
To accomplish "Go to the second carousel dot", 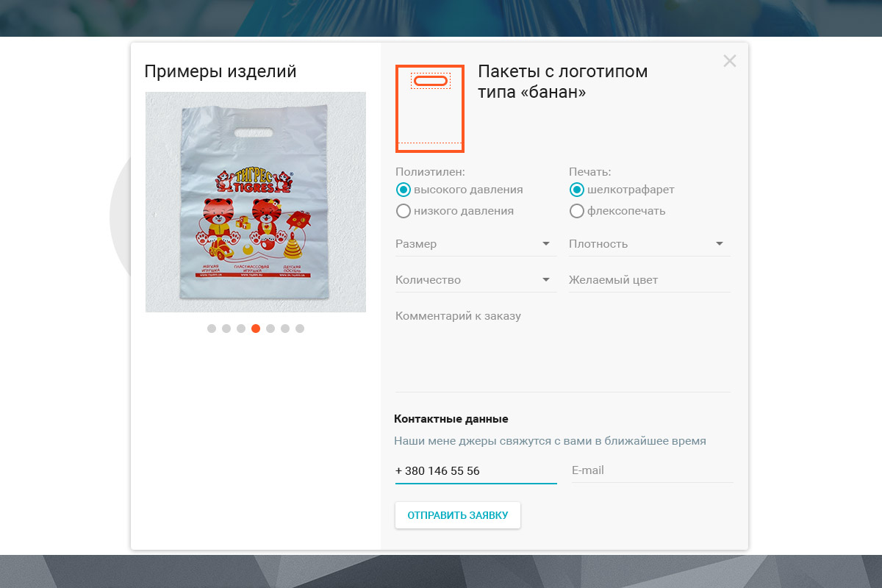I will pos(226,329).
